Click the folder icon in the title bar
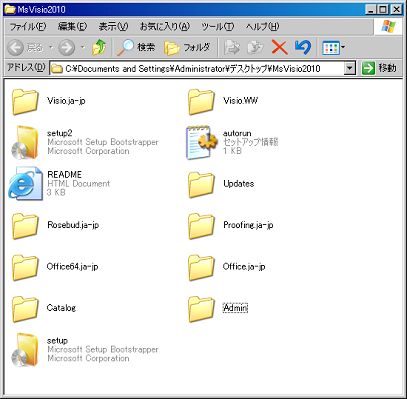 (10, 9)
